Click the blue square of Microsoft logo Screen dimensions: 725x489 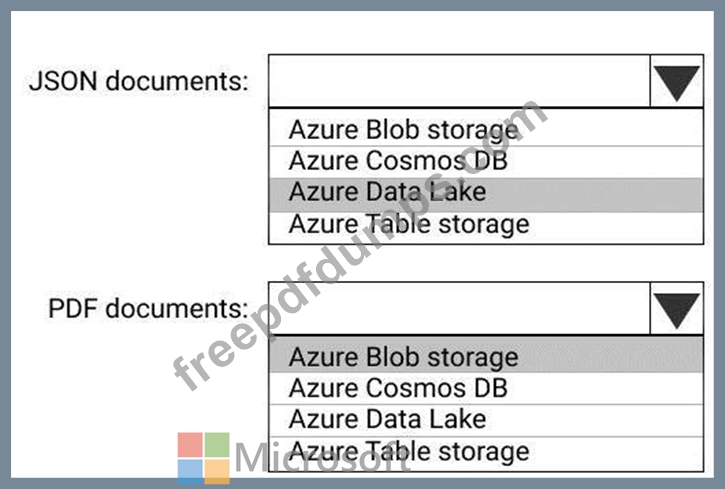[x=190, y=471]
